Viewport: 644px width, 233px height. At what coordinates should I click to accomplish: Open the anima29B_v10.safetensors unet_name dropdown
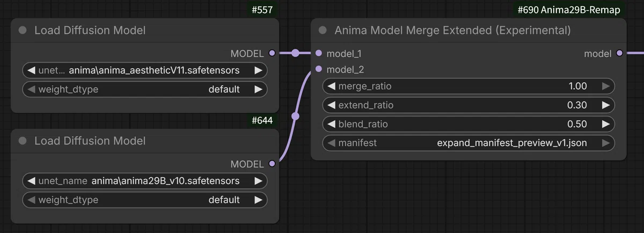pos(145,181)
